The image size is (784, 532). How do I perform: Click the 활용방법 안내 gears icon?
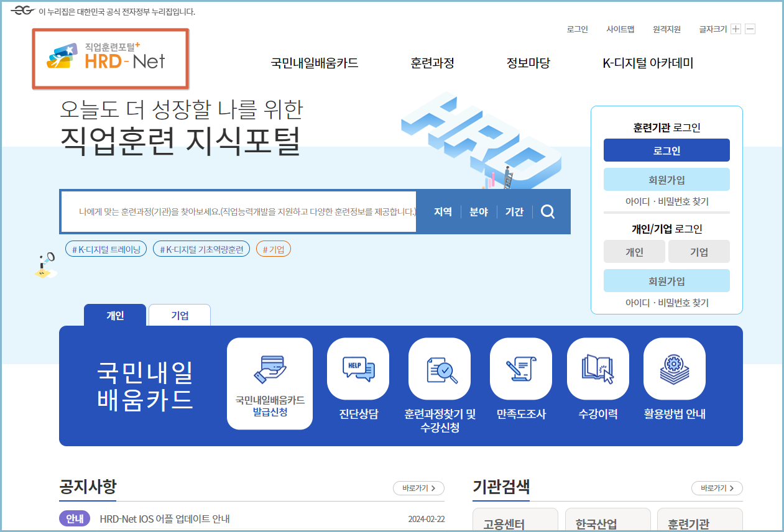tap(674, 369)
